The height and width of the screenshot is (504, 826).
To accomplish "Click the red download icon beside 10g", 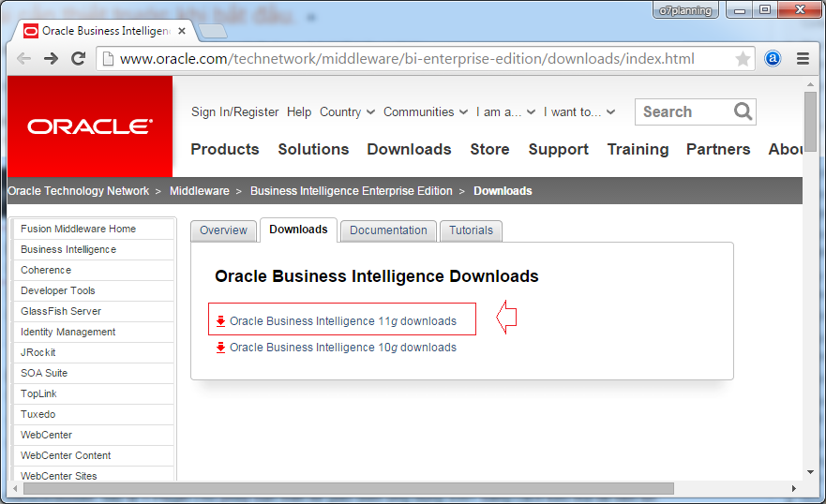I will (220, 348).
